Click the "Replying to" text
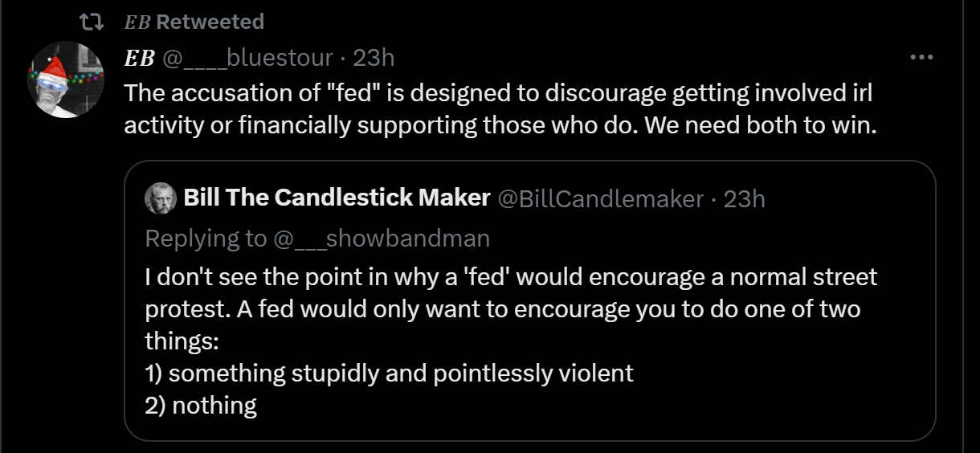This screenshot has height=453, width=980. (206, 238)
